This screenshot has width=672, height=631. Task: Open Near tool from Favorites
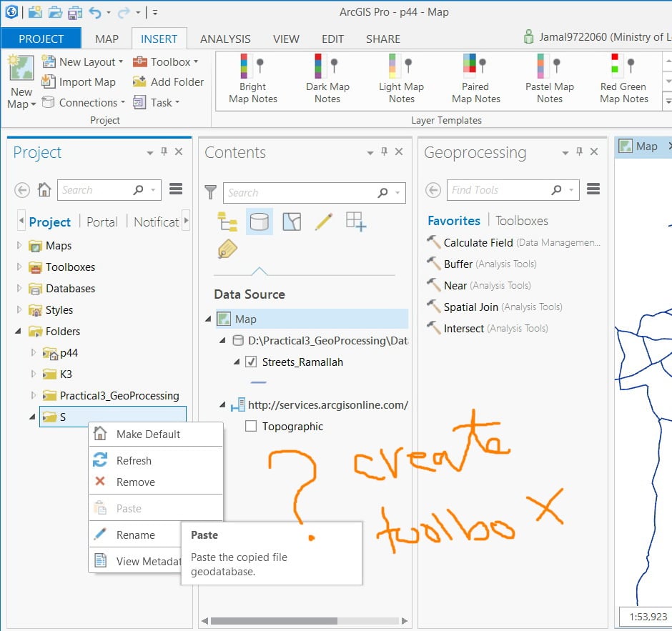point(479,285)
